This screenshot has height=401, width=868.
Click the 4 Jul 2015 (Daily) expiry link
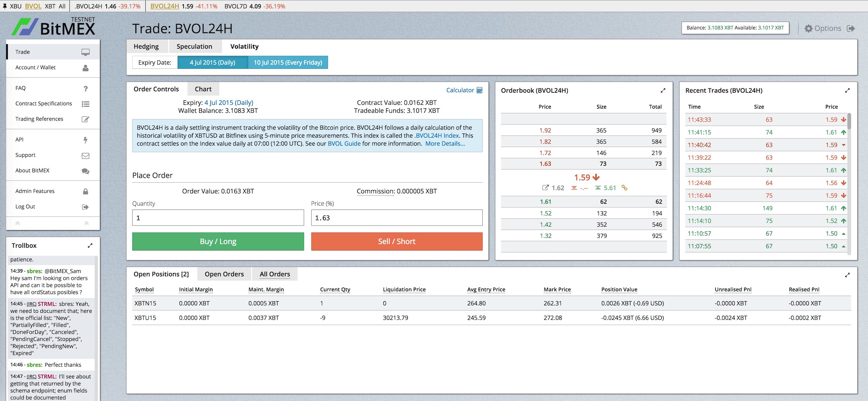(x=229, y=103)
